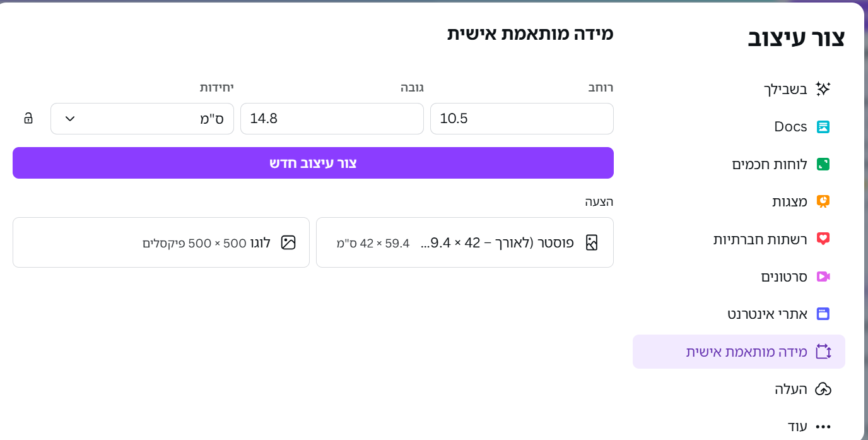
Task: Click the Presentations (מצגות) icon
Action: [824, 201]
